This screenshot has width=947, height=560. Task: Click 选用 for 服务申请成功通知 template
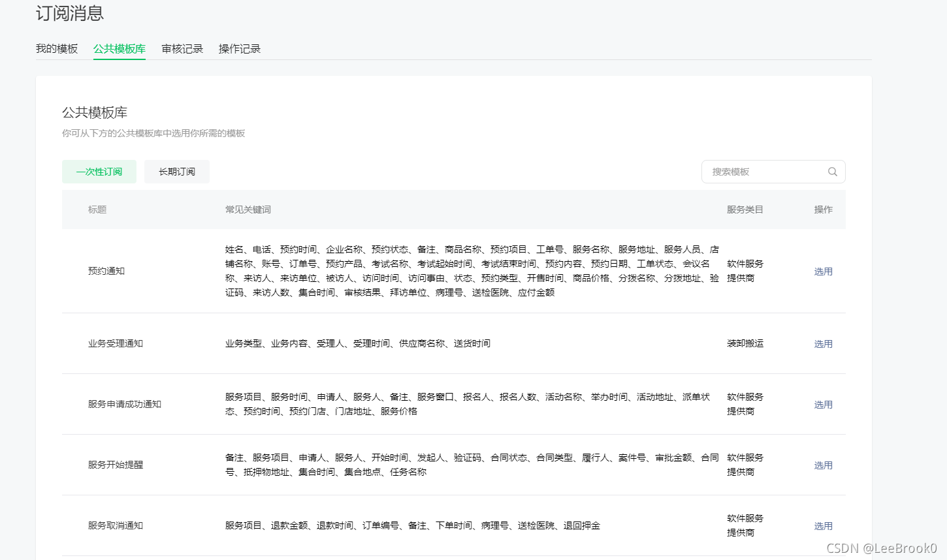(x=823, y=405)
